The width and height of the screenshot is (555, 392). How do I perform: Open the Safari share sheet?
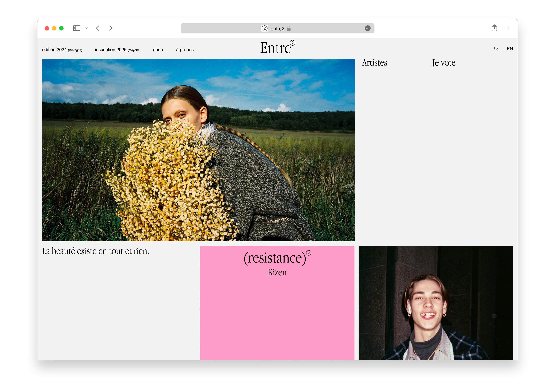[x=494, y=28]
